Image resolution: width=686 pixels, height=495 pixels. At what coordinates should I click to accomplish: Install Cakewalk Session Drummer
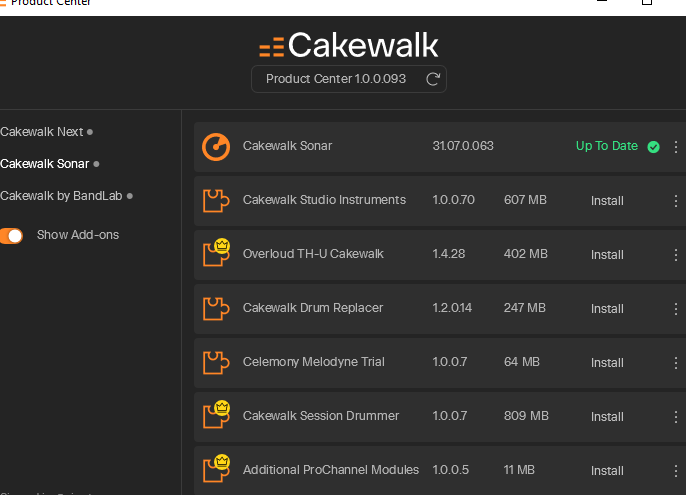coord(607,417)
